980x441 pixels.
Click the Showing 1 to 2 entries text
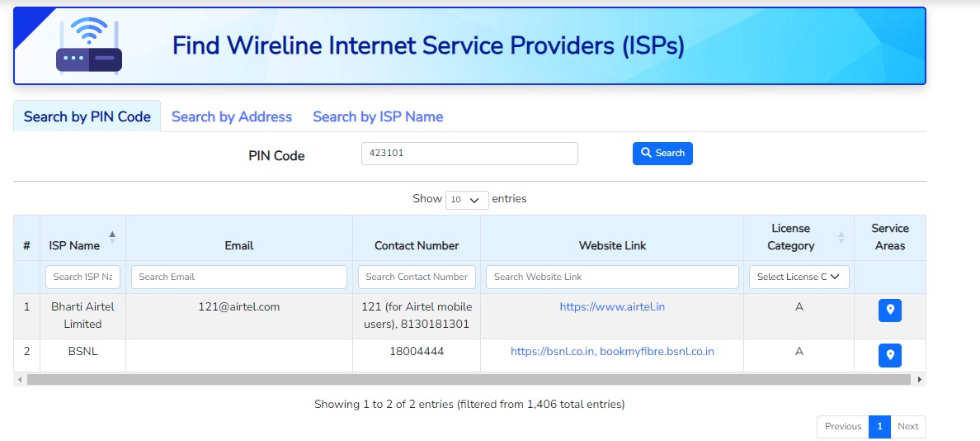(469, 405)
